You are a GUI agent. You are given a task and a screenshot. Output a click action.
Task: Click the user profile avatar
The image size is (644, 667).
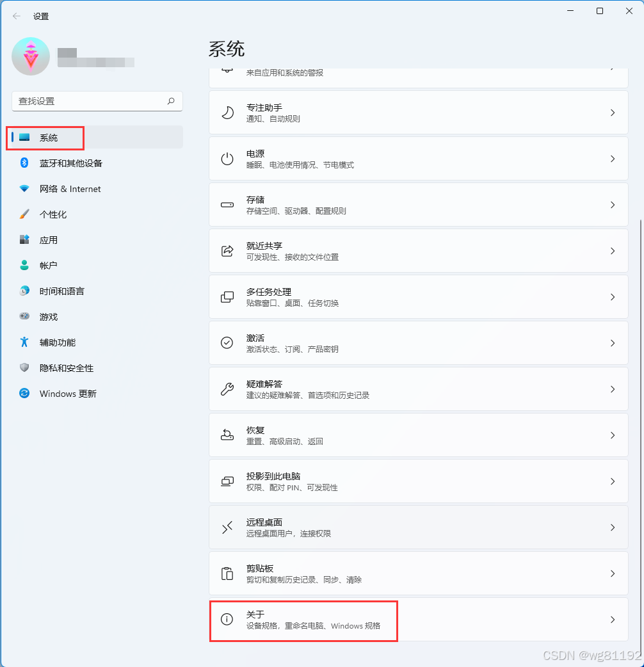[31, 56]
